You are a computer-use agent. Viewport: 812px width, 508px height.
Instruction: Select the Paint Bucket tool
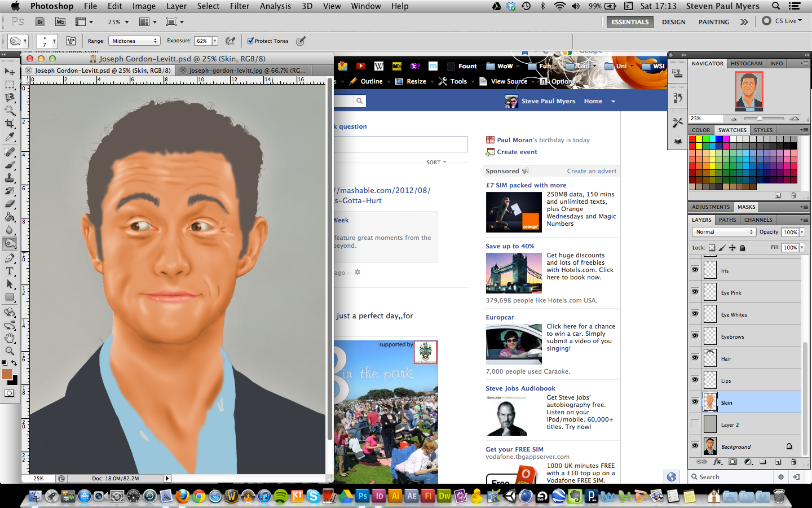(x=10, y=217)
